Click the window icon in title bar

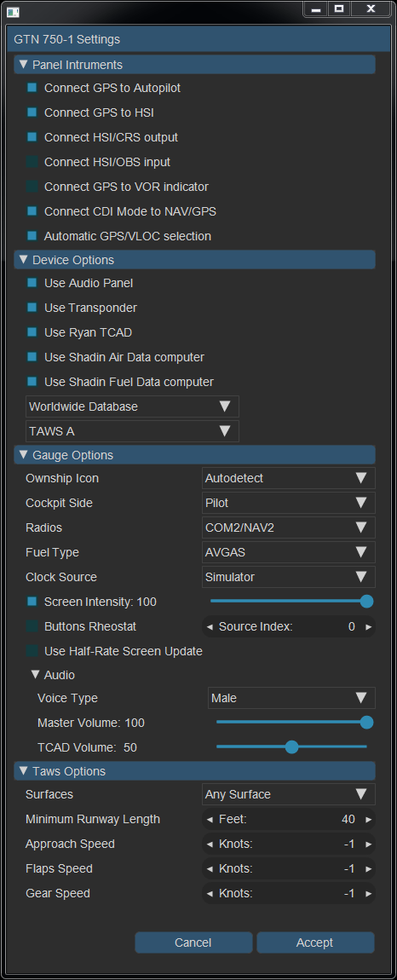click(12, 12)
